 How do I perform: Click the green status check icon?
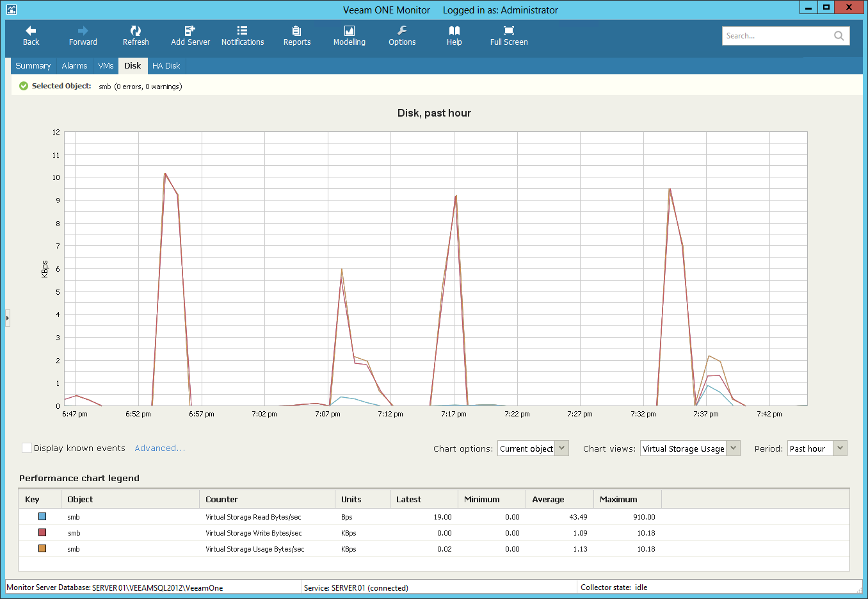click(x=24, y=86)
